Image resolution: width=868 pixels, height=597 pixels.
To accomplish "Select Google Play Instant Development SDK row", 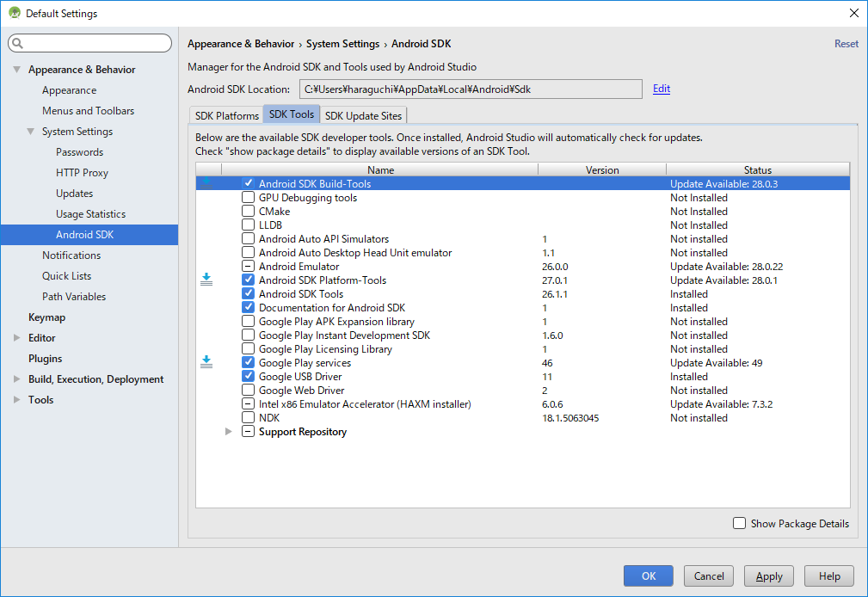I will coord(522,335).
